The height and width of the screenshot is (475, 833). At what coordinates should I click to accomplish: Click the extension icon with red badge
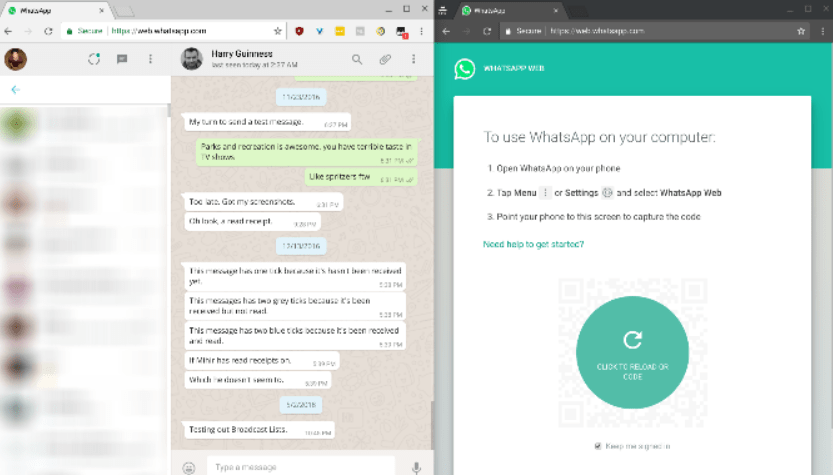[402, 32]
